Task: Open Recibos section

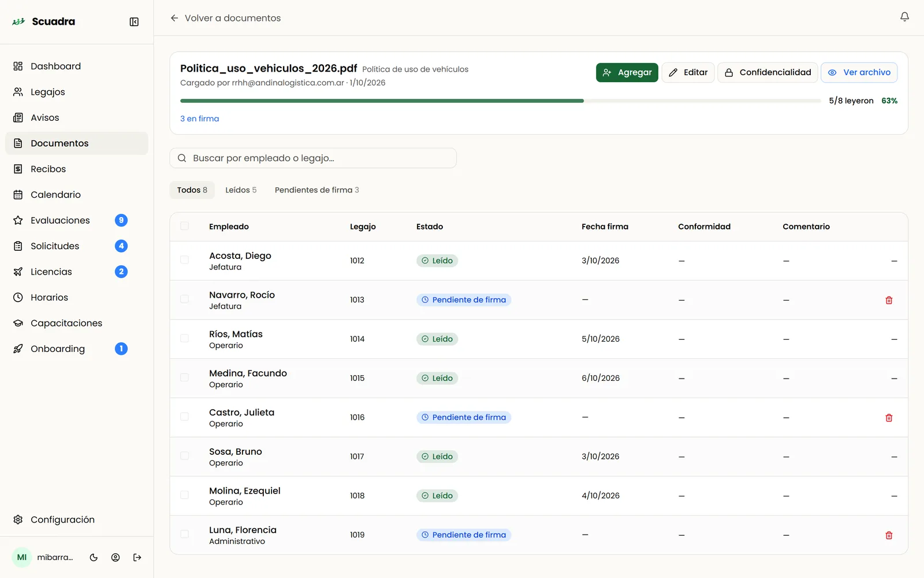Action: [x=77, y=169]
